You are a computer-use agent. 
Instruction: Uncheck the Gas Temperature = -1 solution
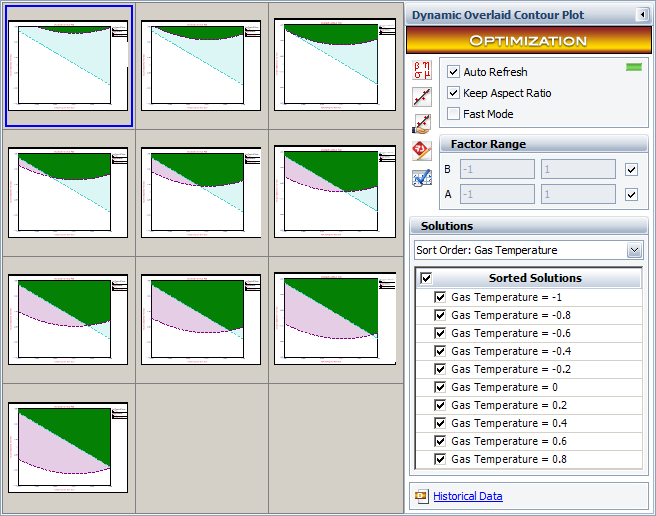tap(440, 297)
